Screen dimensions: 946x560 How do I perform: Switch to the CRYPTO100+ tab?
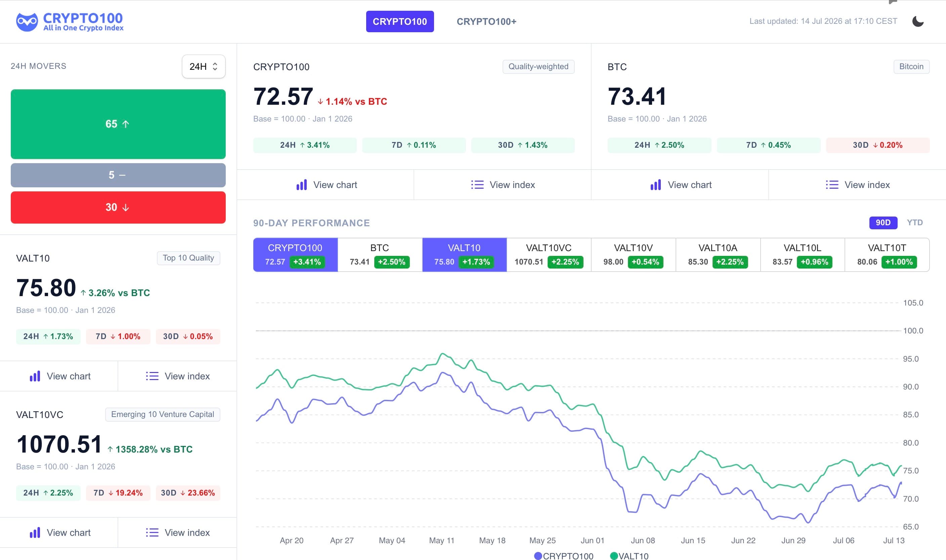(486, 21)
